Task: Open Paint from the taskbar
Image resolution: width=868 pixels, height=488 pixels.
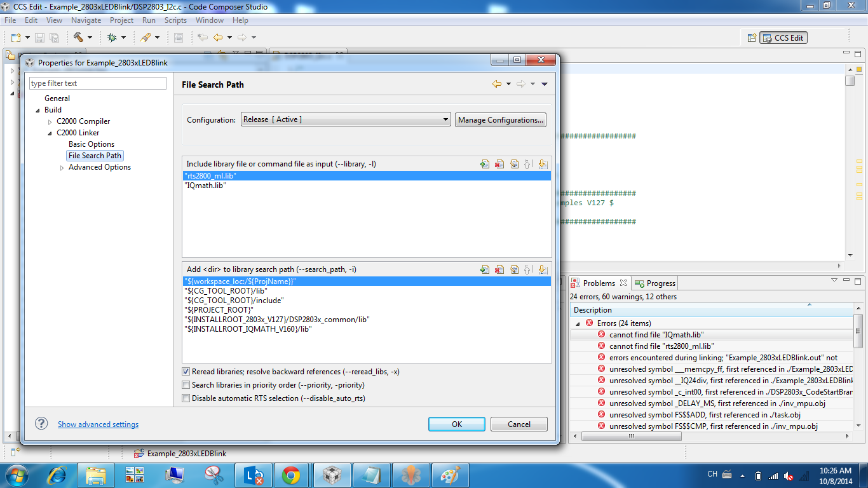Action: [x=451, y=475]
